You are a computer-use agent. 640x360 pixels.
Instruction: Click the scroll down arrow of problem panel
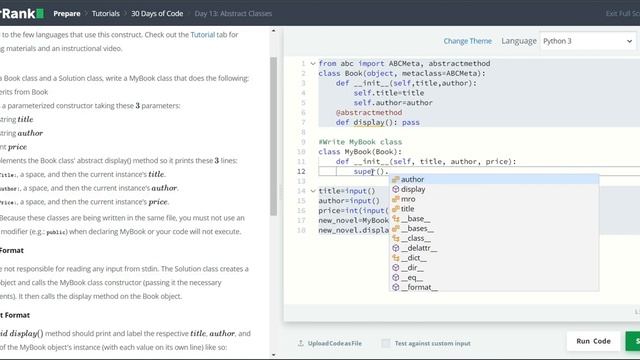pyautogui.click(x=273, y=355)
